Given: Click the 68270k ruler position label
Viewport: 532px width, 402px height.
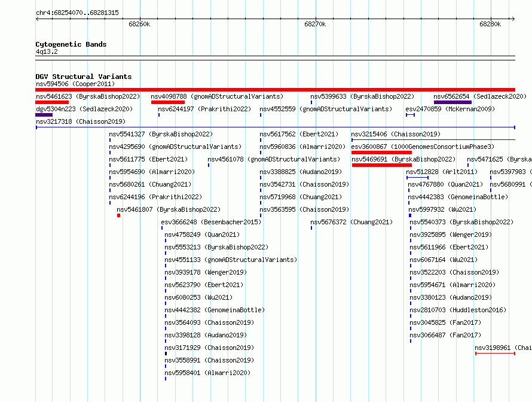Looking at the screenshot, I should [315, 24].
